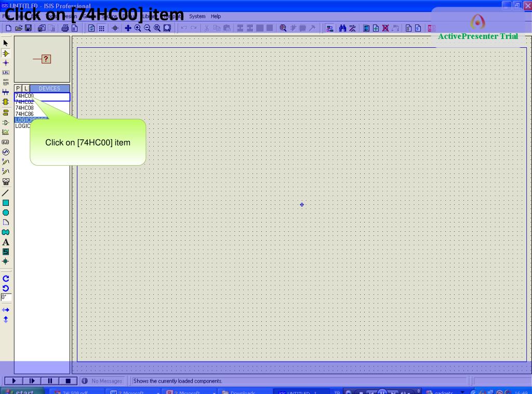Screen dimensions: 532x394
Task: Select the 2D Text tool A
Action: click(x=6, y=242)
